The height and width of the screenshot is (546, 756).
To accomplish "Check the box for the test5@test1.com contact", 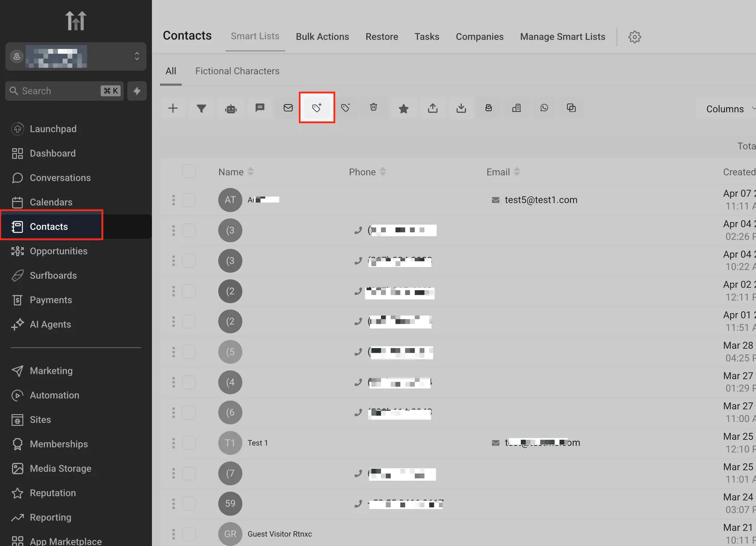I will point(189,200).
